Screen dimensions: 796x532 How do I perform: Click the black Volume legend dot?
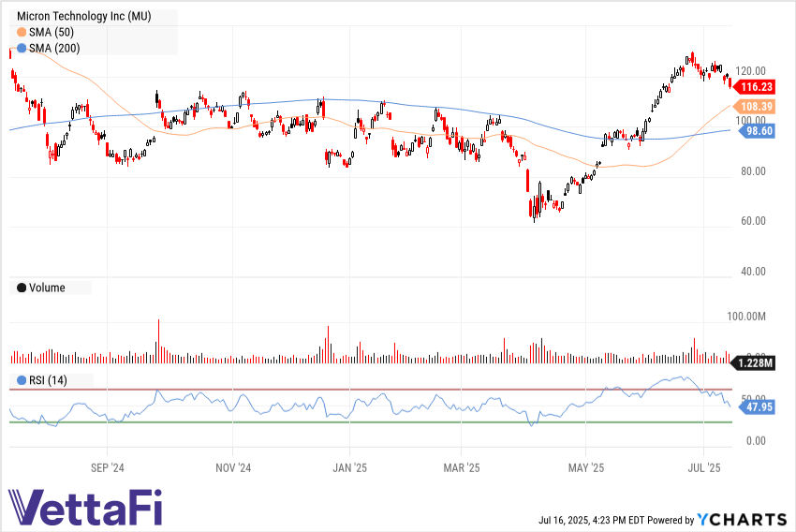pos(22,288)
